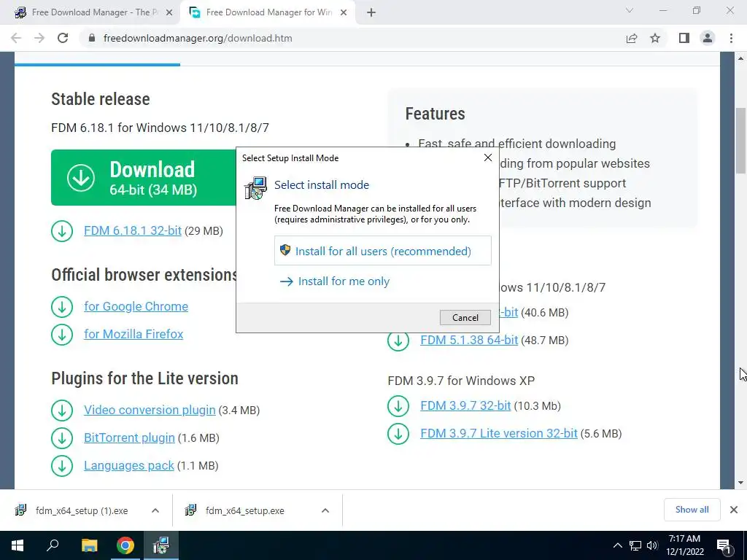Open the Google Chrome extension link
This screenshot has height=560, width=747.
136,306
